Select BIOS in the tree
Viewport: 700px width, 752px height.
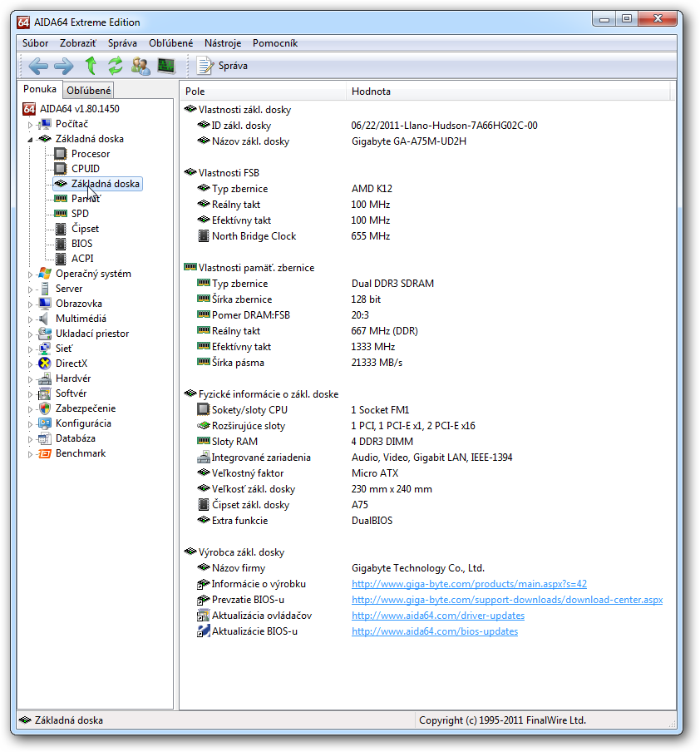coord(81,244)
